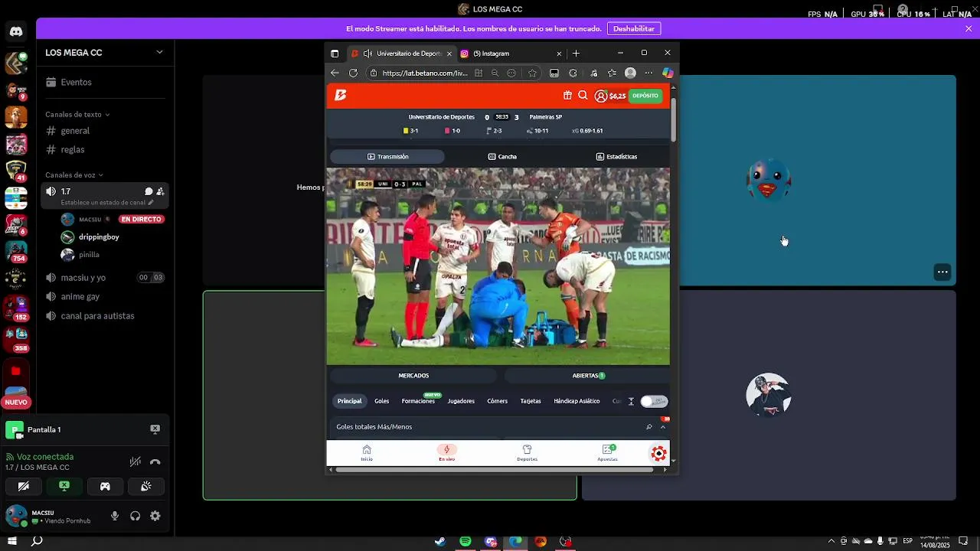The image size is (980, 551).
Task: Open Betano casino chip floating icon
Action: 658,454
